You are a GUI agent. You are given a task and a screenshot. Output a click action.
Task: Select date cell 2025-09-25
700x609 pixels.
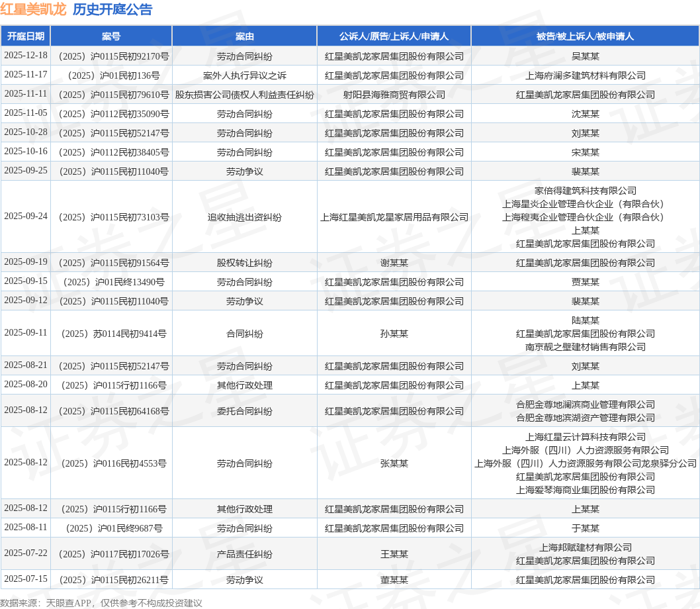click(x=25, y=171)
